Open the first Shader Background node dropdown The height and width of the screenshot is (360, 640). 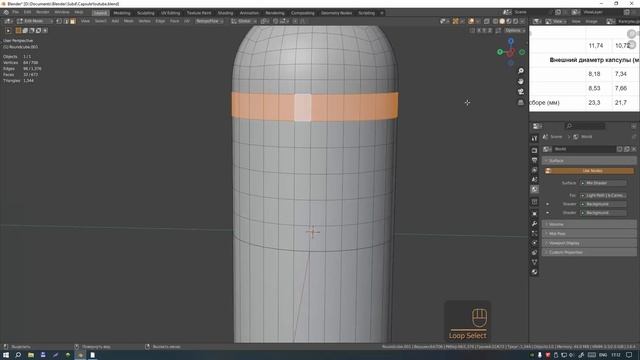(603, 204)
